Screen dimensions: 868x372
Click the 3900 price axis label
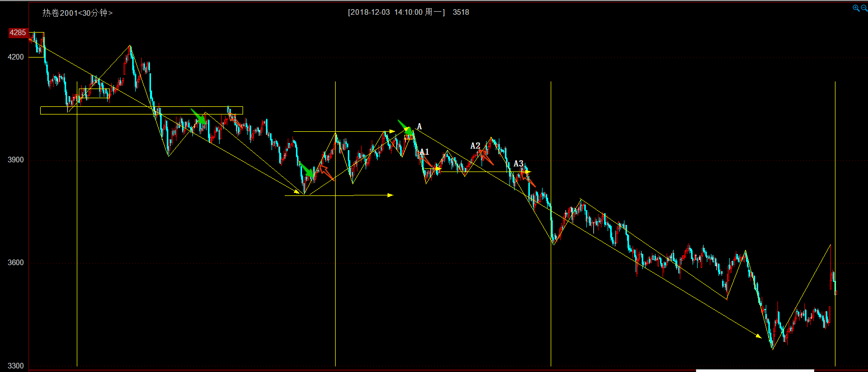tap(16, 160)
